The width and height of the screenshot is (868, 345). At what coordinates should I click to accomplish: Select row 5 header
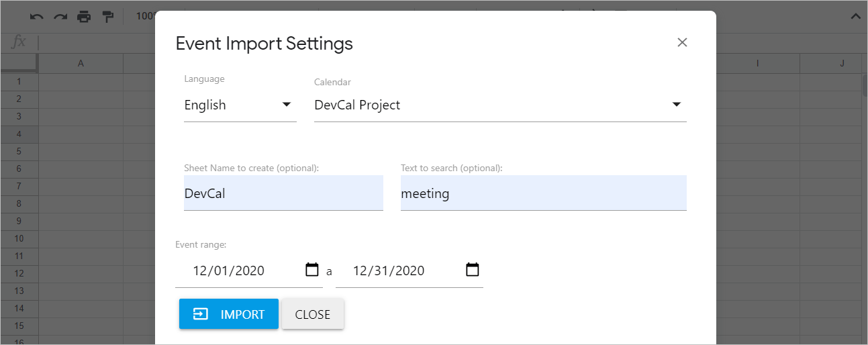19,151
